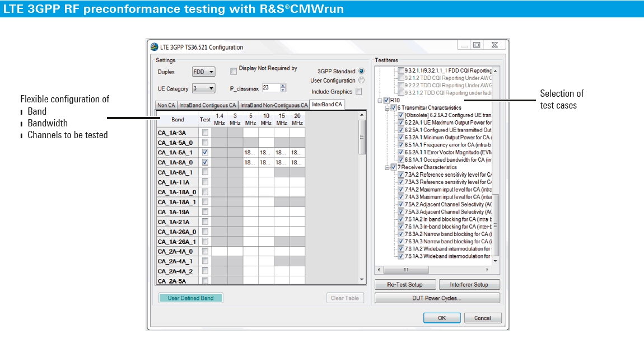Confirm the configuration with OK
This screenshot has height=344, width=644.
[x=441, y=318]
